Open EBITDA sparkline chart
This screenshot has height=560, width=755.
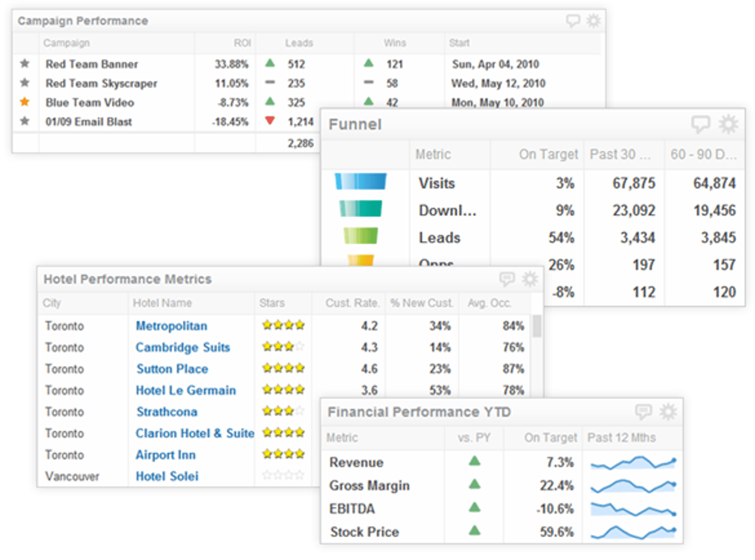pyautogui.click(x=633, y=509)
